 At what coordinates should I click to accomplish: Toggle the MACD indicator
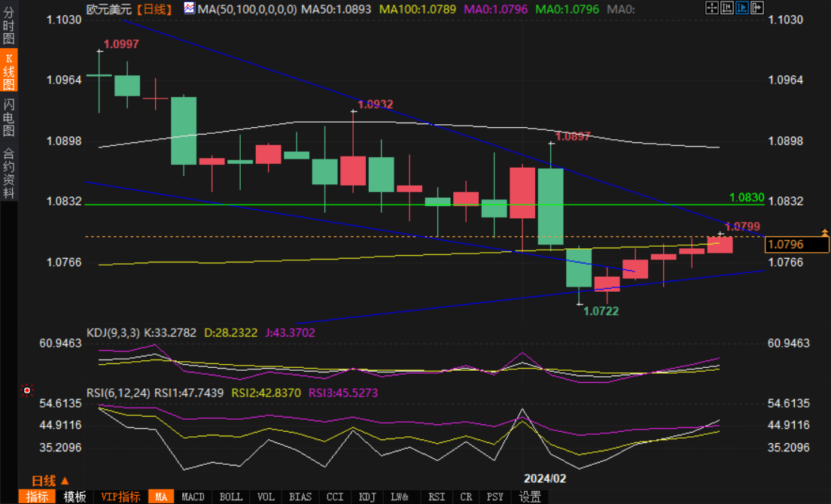point(193,496)
